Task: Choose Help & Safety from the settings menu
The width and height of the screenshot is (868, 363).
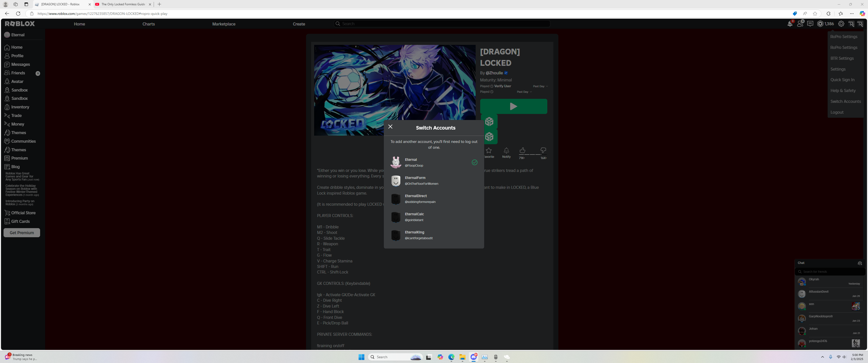Action: click(x=843, y=90)
